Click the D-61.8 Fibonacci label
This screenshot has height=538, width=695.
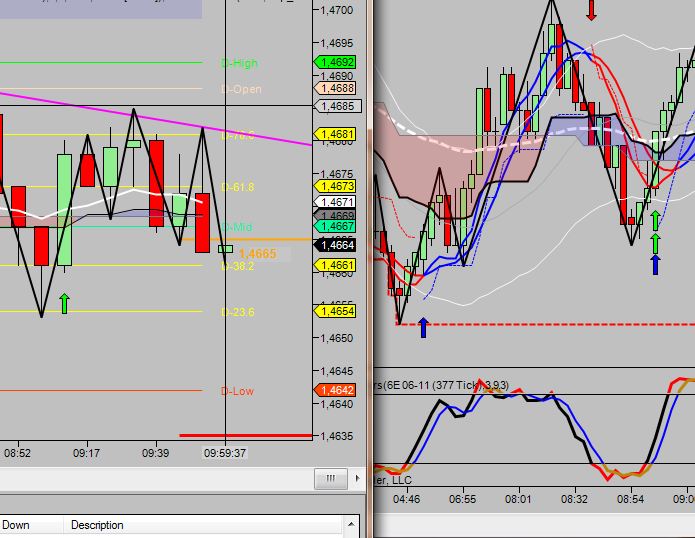click(238, 187)
